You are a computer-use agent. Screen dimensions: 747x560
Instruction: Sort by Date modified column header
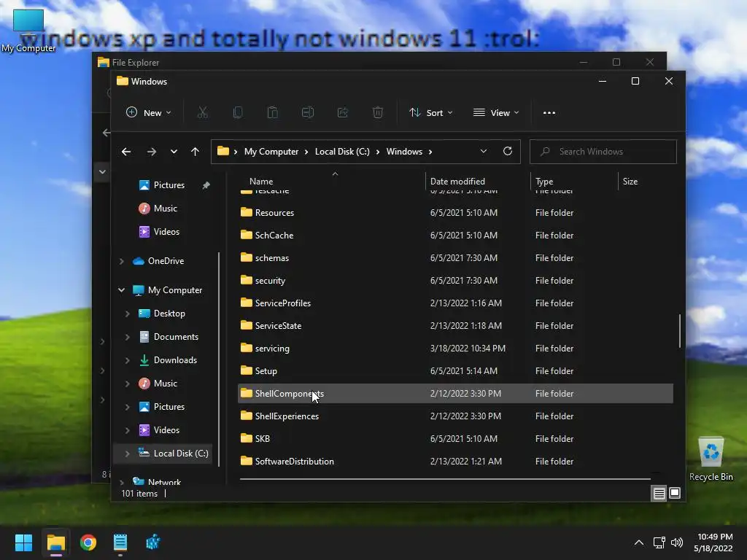(x=457, y=182)
